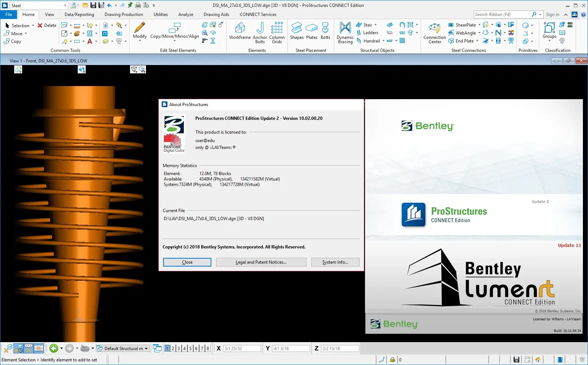The image size is (588, 365).
Task: Toggle view 1 button in view group
Action: 167,348
